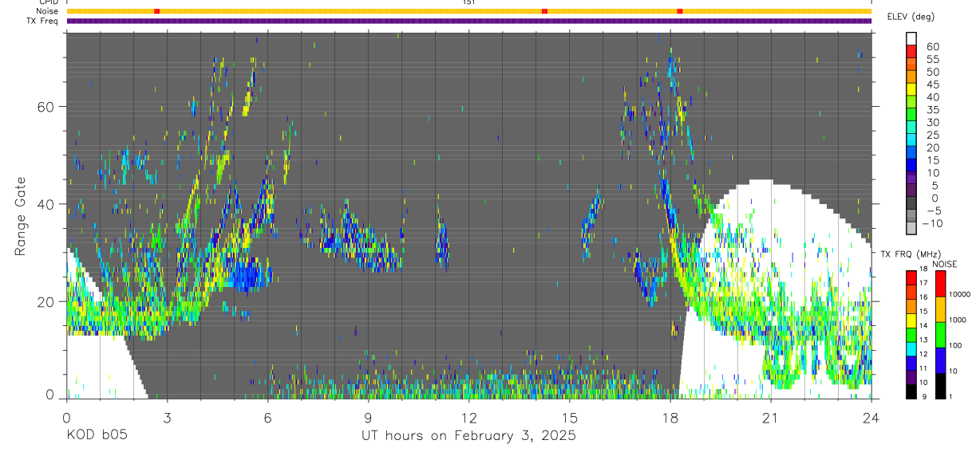This screenshot has width=980, height=452.
Task: Click the '1' label on NOISE scale
Action: [950, 396]
